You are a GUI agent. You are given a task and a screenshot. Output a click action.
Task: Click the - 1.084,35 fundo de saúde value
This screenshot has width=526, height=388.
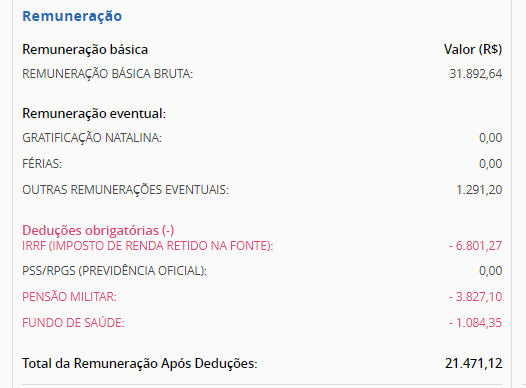coord(475,323)
